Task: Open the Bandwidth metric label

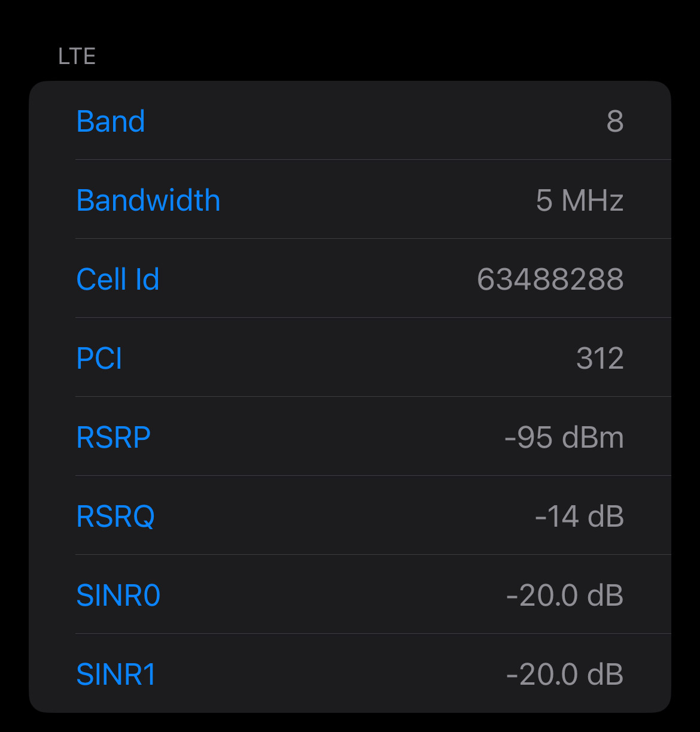Action: tap(148, 201)
